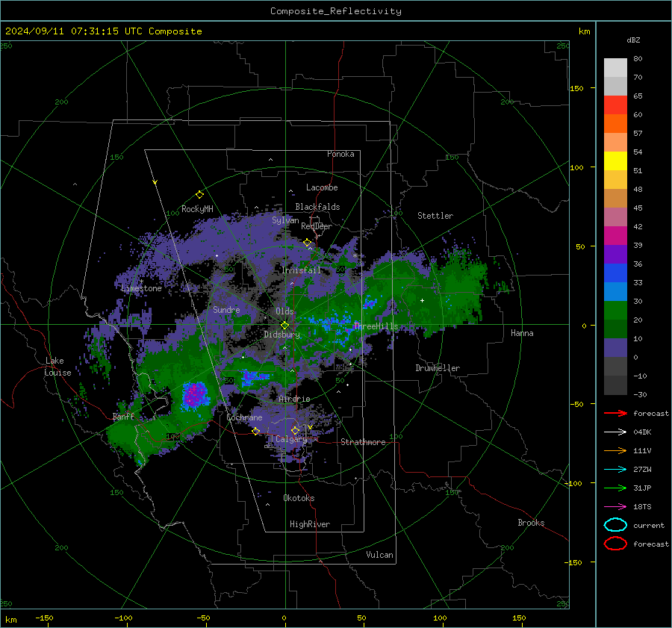This screenshot has height=628, width=672.
Task: Click the blue echo cell north of Airdrie
Action: 254,377
